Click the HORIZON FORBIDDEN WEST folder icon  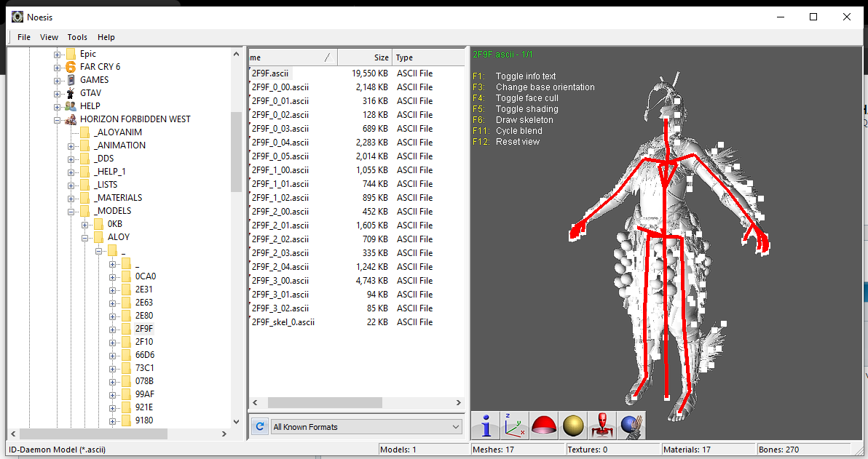tap(71, 119)
